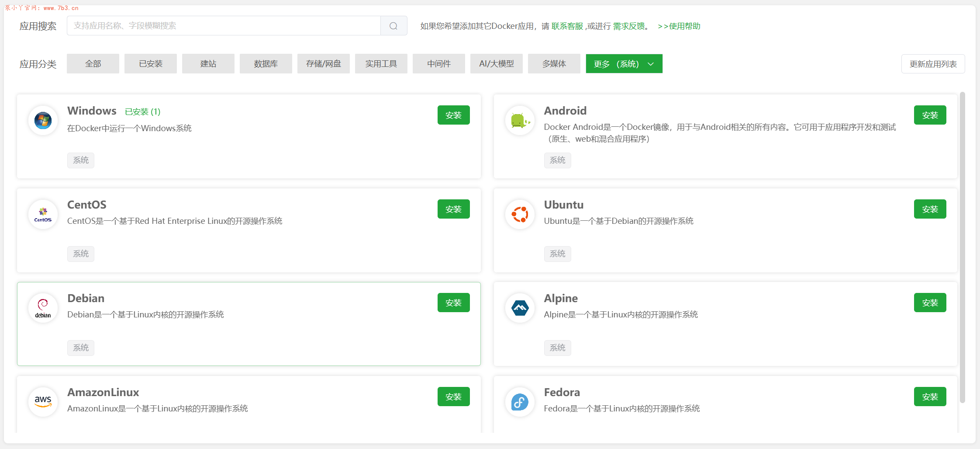Image resolution: width=980 pixels, height=449 pixels.
Task: Click the 系统 tag on Ubuntu card
Action: tap(558, 254)
